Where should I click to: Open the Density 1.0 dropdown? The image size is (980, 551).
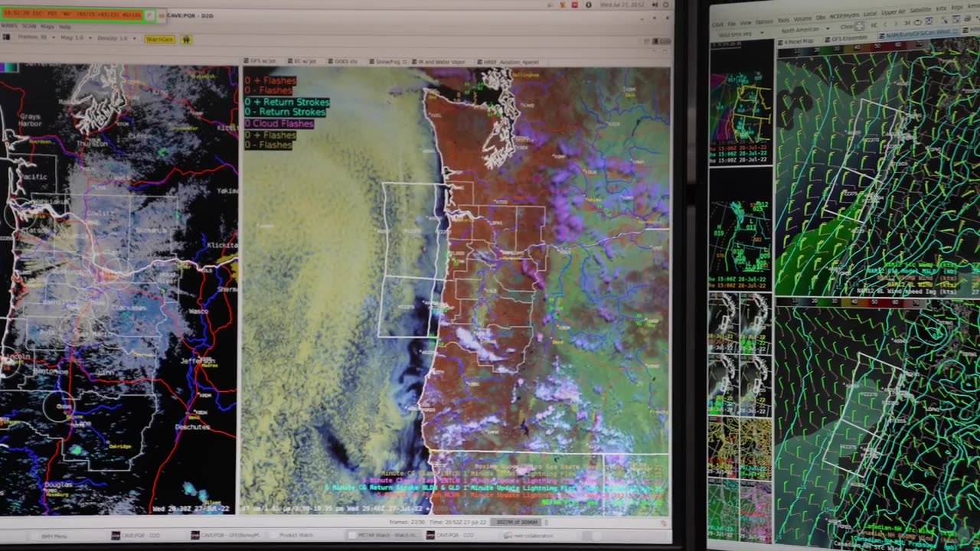(x=116, y=38)
